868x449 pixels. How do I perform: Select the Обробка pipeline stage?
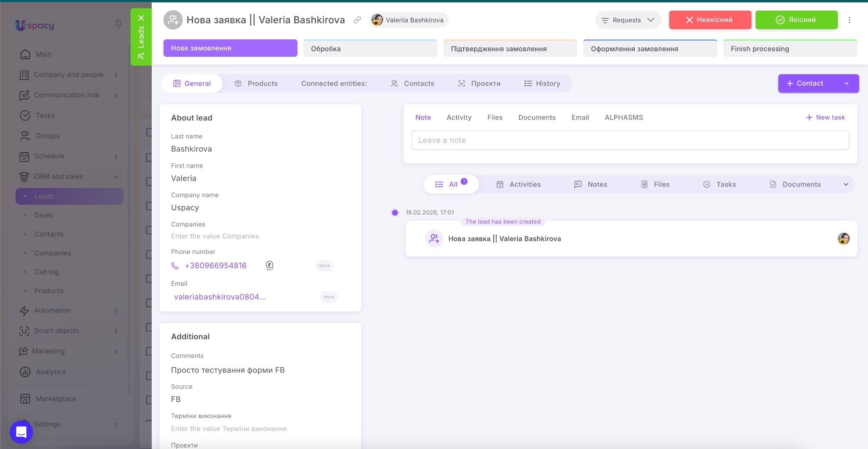point(370,49)
